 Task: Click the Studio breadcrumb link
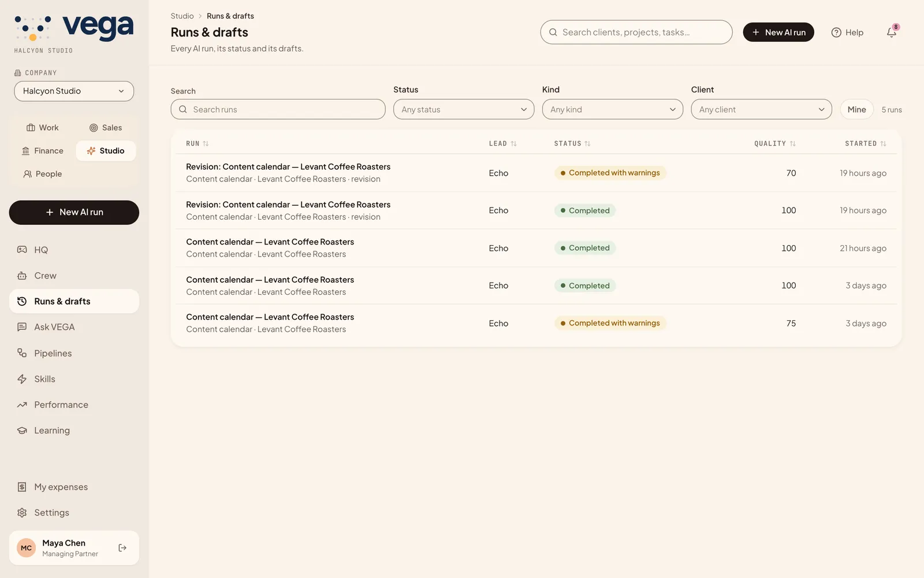[182, 16]
